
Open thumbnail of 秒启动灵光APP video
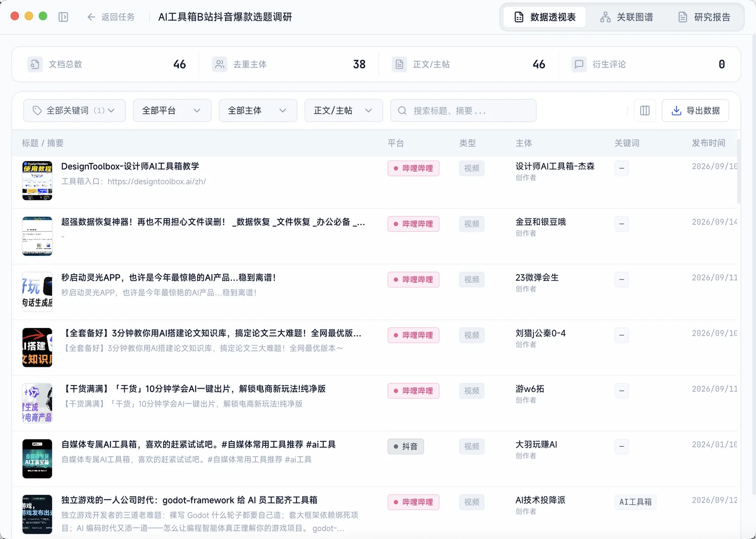[x=37, y=292]
